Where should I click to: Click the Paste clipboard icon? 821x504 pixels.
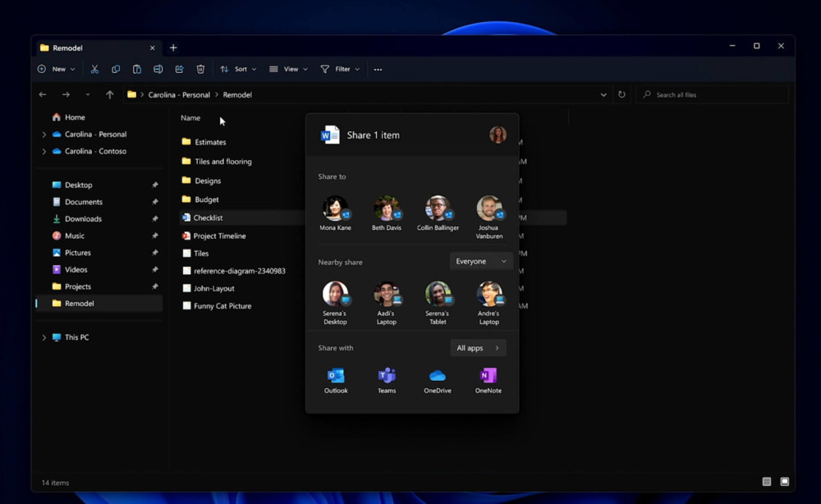(137, 70)
